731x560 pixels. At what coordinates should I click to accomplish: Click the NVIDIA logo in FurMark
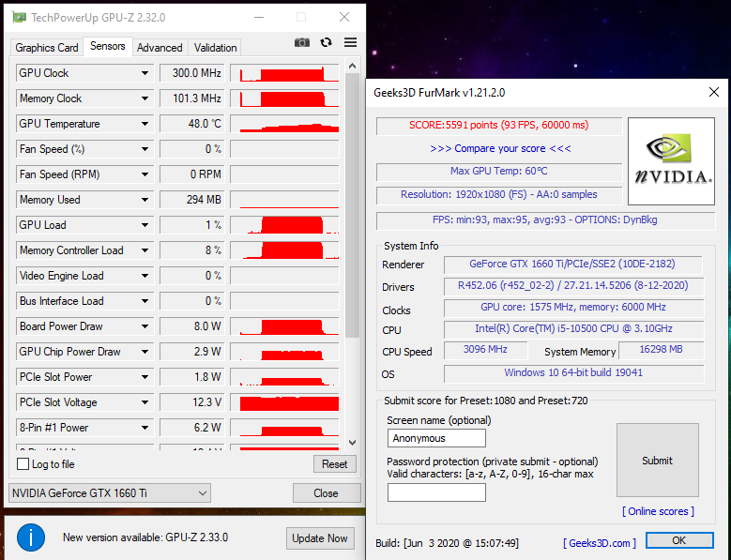[x=671, y=161]
